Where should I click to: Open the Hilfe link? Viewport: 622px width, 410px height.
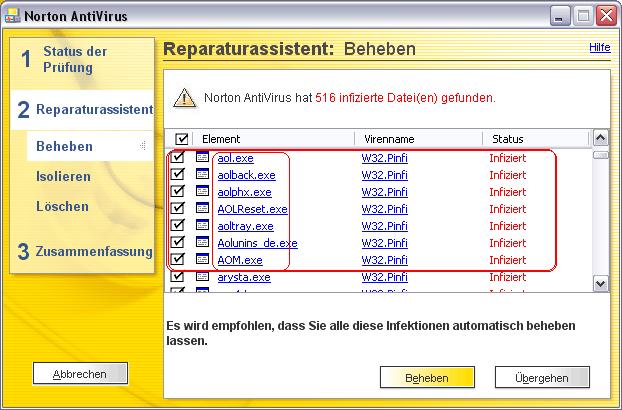600,47
